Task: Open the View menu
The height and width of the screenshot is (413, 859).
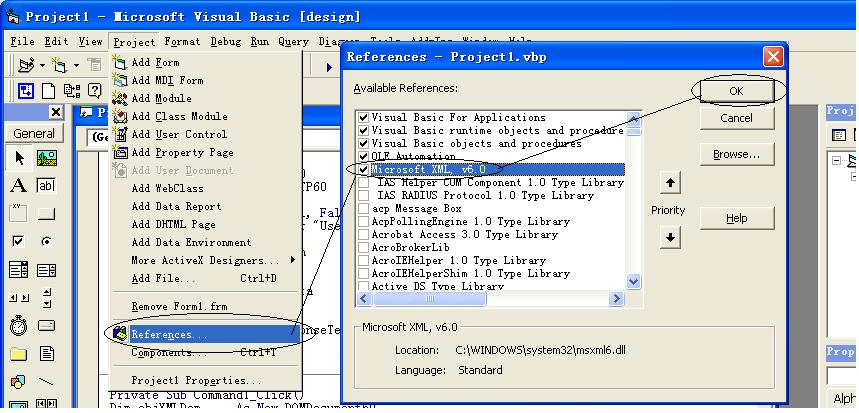Action: coord(90,42)
